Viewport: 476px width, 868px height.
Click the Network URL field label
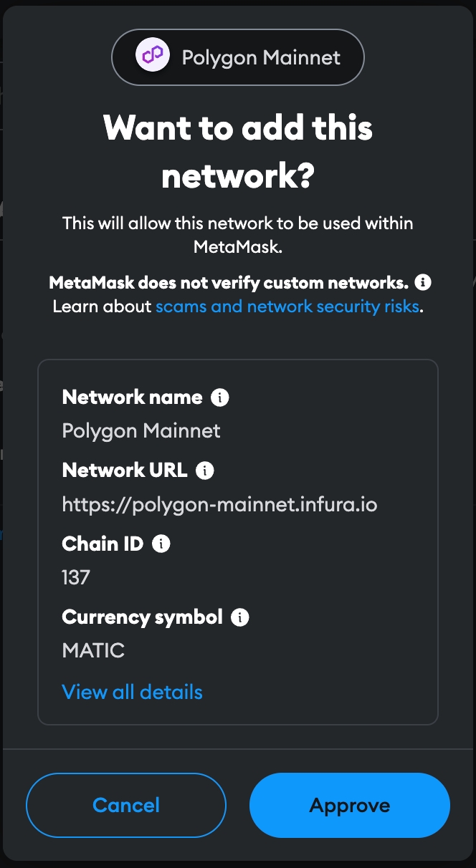[125, 471]
